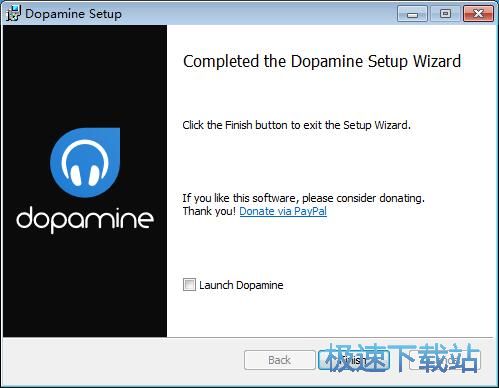Image resolution: width=499 pixels, height=388 pixels.
Task: Enable the Launch Dopamine checkbox
Action: 189,285
